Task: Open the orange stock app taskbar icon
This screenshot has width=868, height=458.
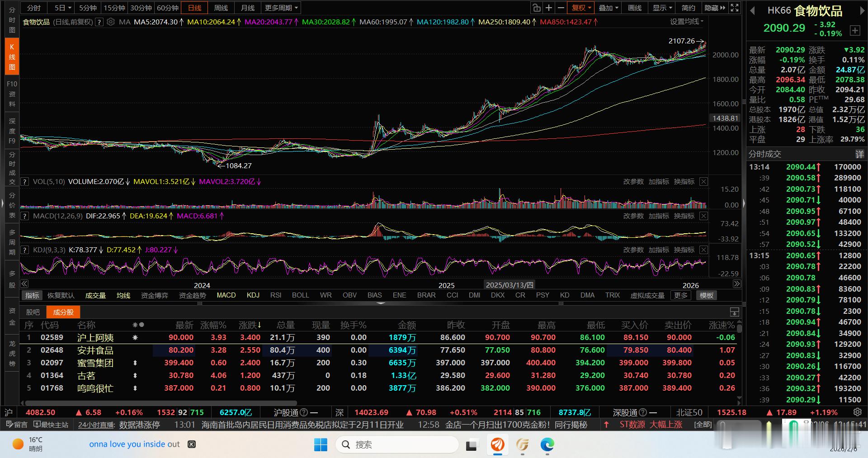Action: pyautogui.click(x=498, y=445)
